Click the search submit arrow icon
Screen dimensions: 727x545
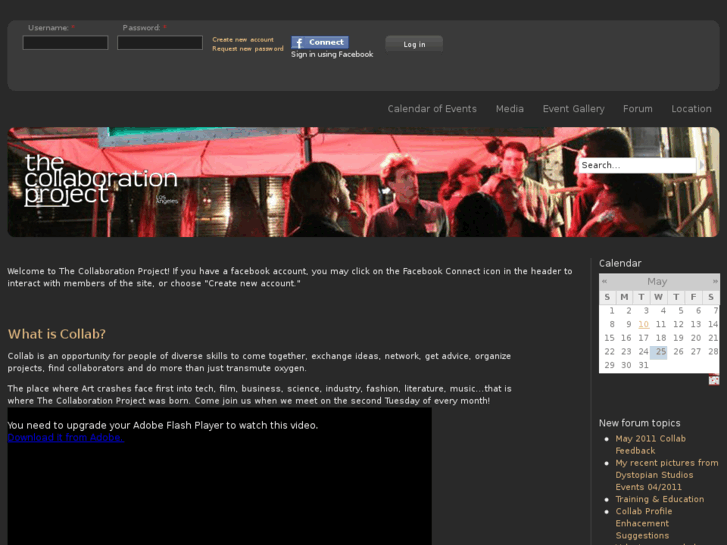coord(701,165)
